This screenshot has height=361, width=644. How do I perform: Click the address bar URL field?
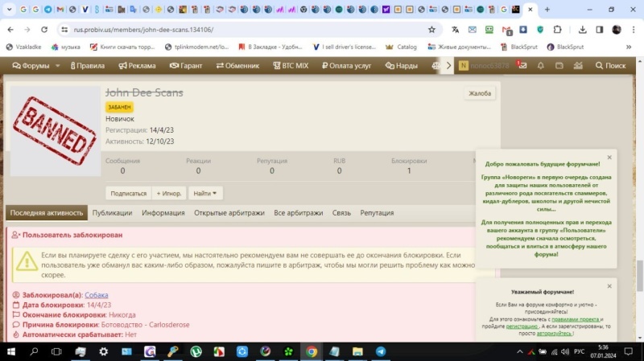click(246, 30)
